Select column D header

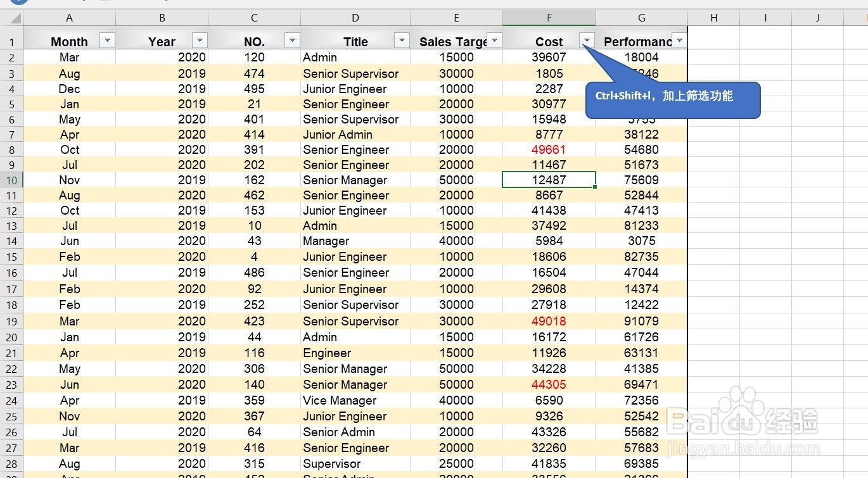pos(355,18)
